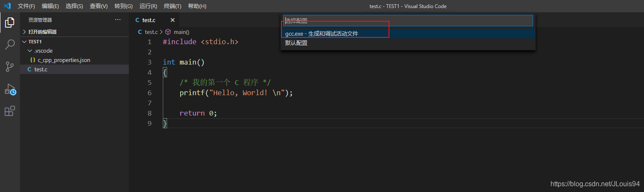Screen dimensions: 644x192
Task: Click the return 0; line
Action: pyautogui.click(x=198, y=113)
